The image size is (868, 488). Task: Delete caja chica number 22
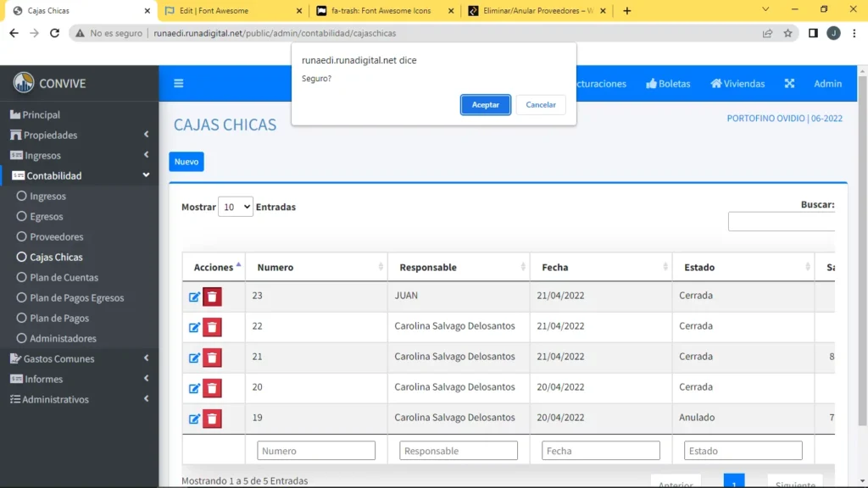tap(213, 327)
